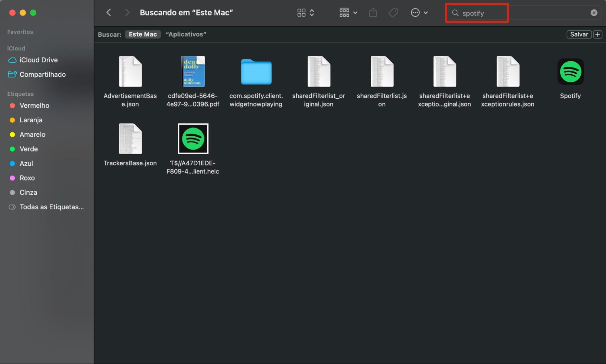Select the Roxo purple tag

pyautogui.click(x=27, y=178)
